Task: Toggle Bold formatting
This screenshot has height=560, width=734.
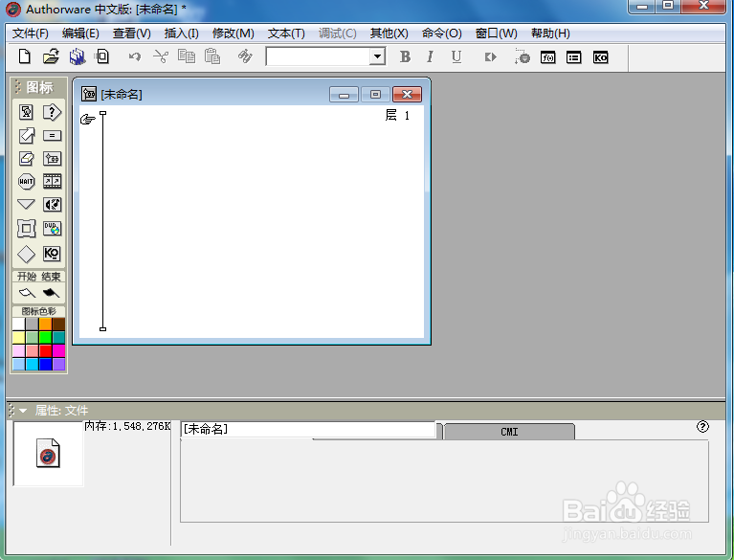Action: (406, 57)
